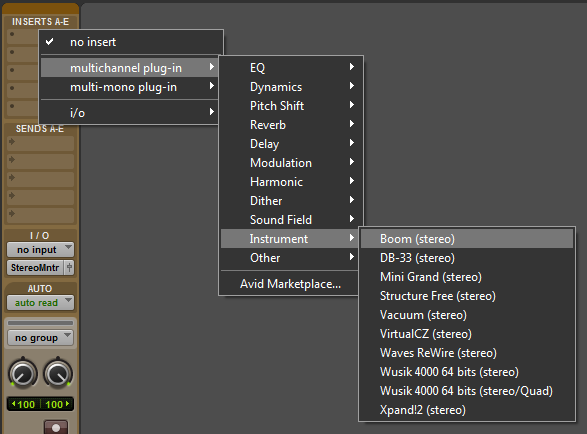Expand the EQ plug-in category
587x434 pixels.
click(291, 68)
